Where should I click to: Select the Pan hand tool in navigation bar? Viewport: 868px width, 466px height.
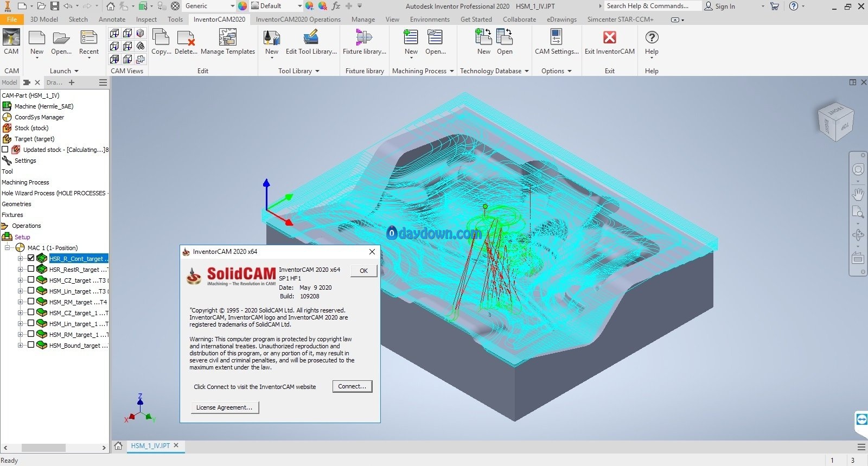pyautogui.click(x=858, y=194)
